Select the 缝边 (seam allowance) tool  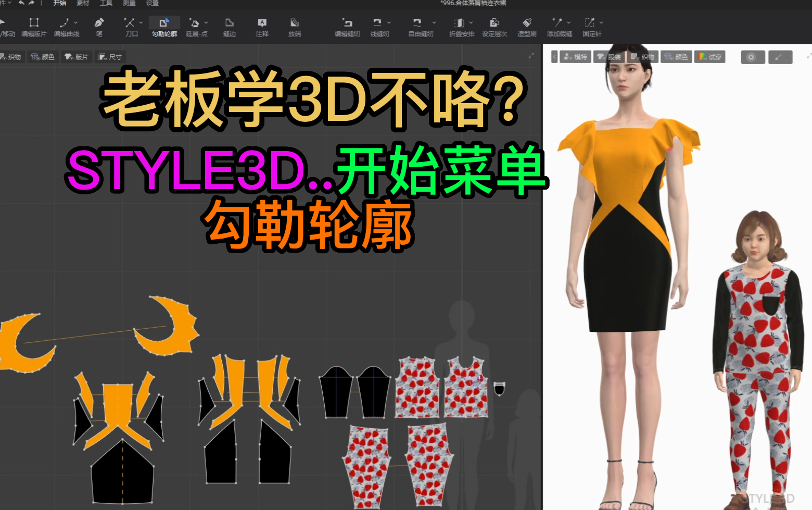[230, 27]
